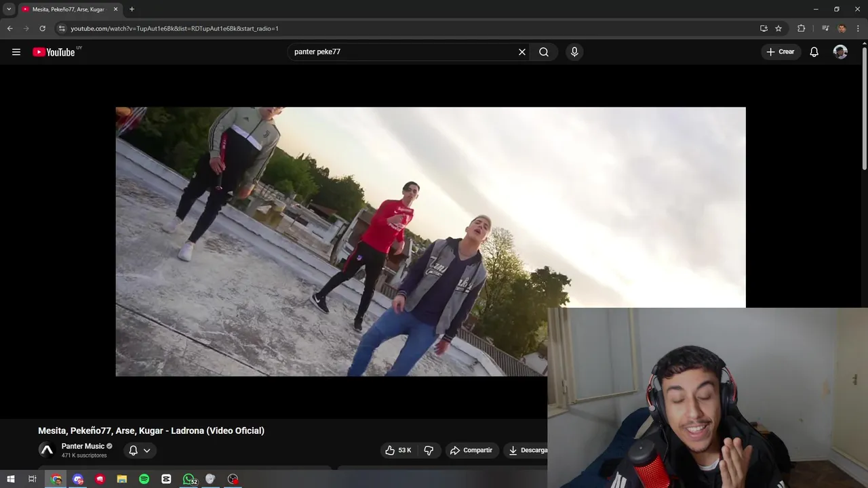Viewport: 868px width, 488px height.
Task: Click the page vertical scrollbar thumb
Action: [x=864, y=108]
